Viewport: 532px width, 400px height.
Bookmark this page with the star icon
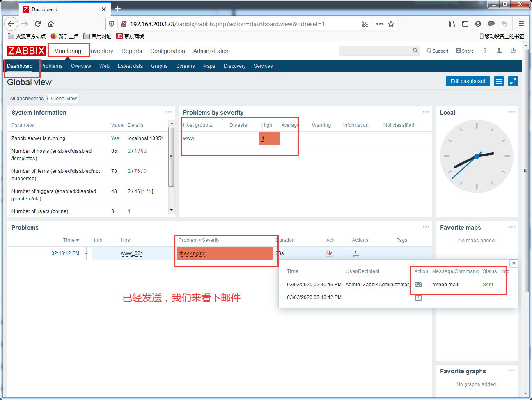tap(391, 24)
